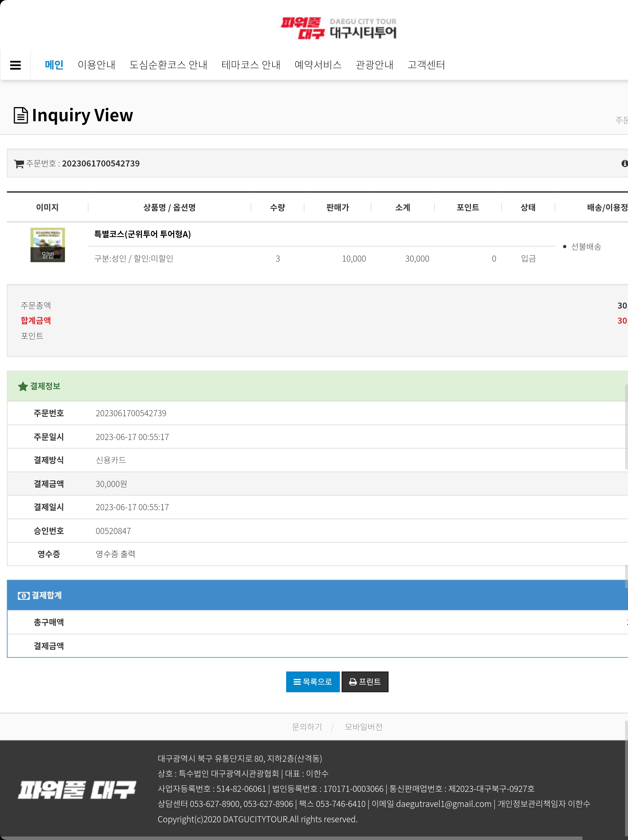Click the 소계 column header

(403, 207)
